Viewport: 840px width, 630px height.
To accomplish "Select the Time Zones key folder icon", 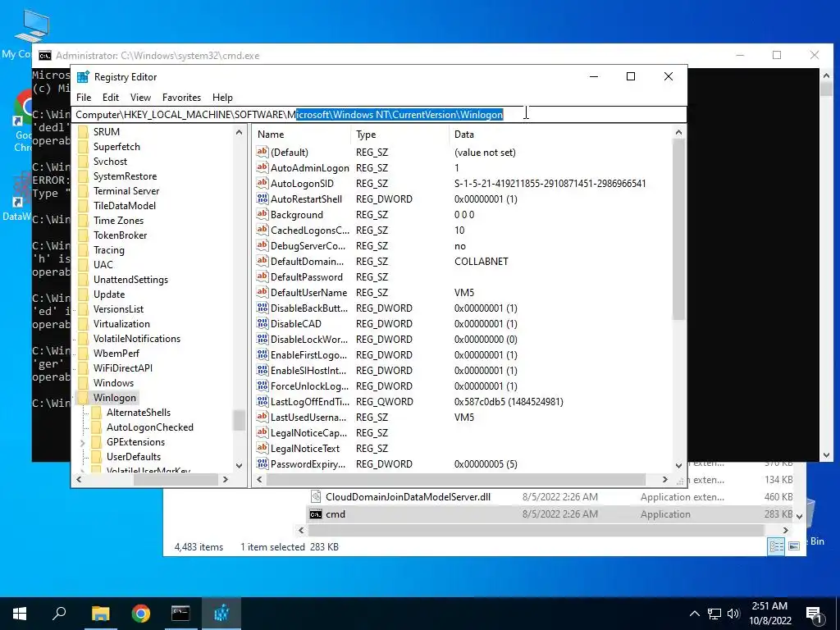I will (83, 220).
